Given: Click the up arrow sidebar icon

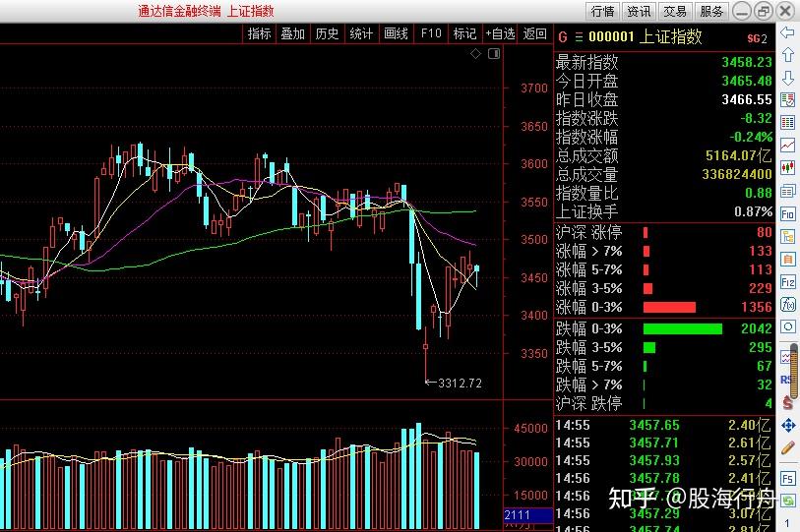Looking at the screenshot, I should [788, 55].
